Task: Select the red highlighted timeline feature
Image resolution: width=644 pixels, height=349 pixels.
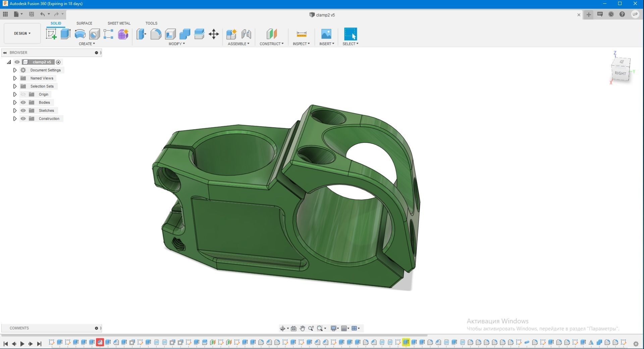Action: [100, 342]
